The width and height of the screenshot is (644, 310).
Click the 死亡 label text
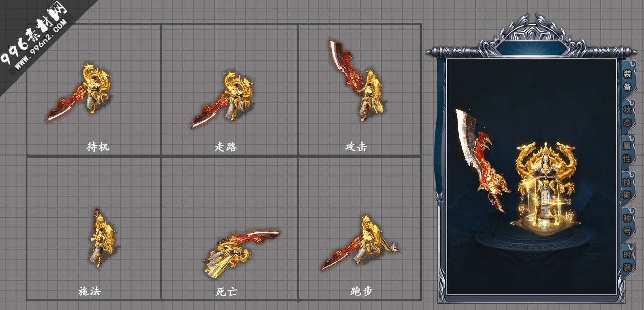pos(226,291)
